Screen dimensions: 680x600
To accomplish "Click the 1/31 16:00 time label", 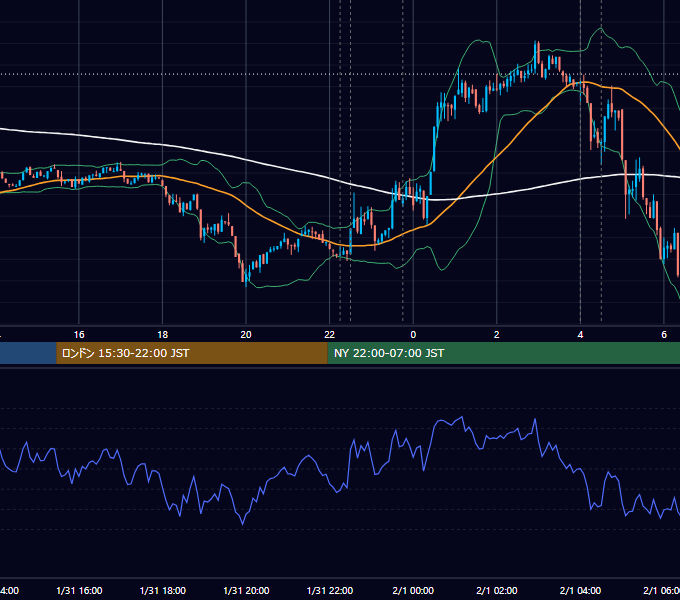I will pos(79,590).
